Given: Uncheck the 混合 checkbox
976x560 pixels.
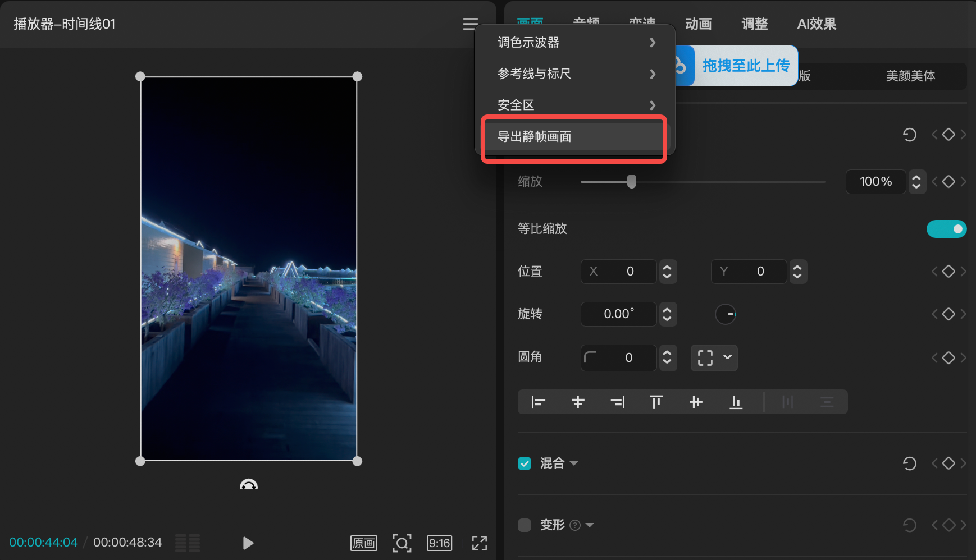Looking at the screenshot, I should tap(525, 463).
